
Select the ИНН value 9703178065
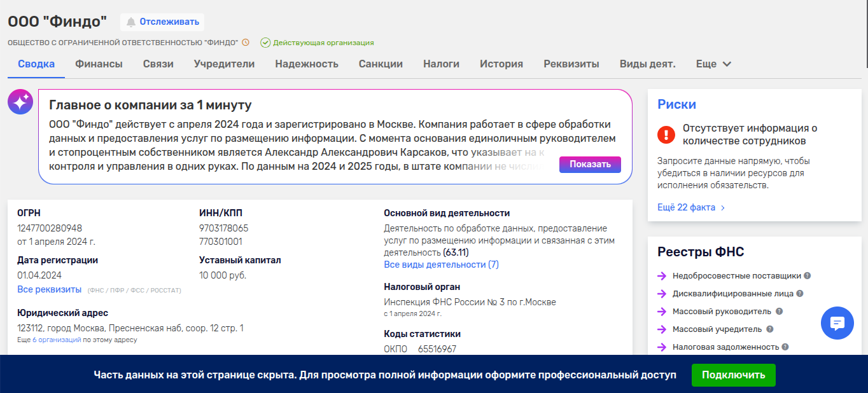(224, 228)
